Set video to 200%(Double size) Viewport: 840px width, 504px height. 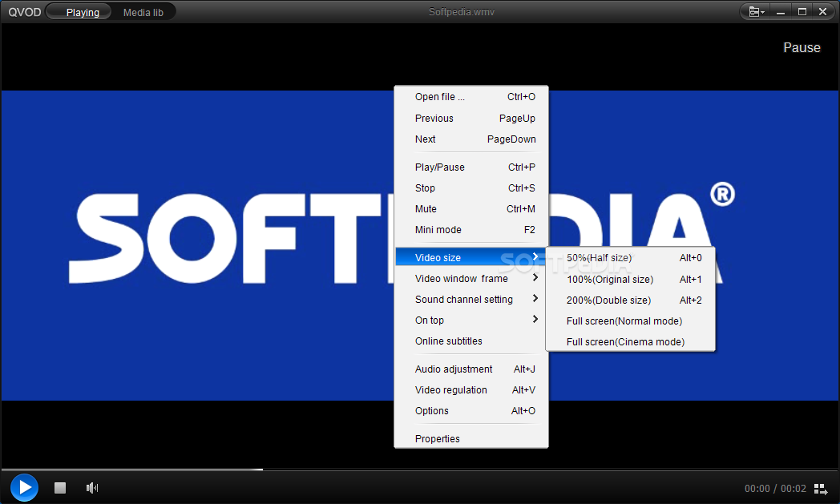631,300
